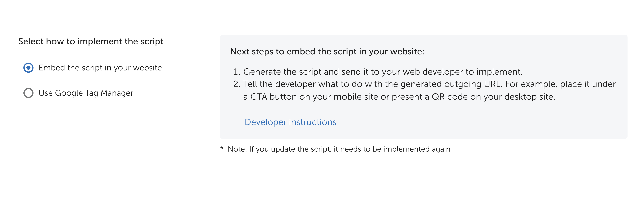This screenshot has height=206, width=644.
Task: Click the number 2 list marker
Action: click(x=236, y=84)
